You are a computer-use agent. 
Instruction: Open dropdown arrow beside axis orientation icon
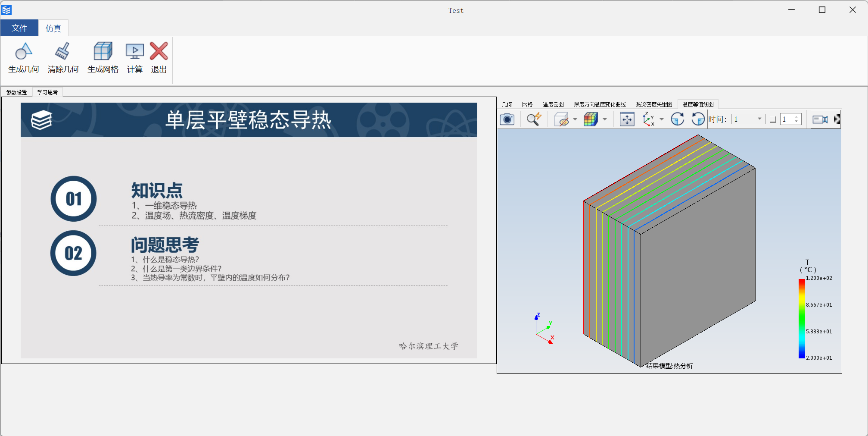662,119
